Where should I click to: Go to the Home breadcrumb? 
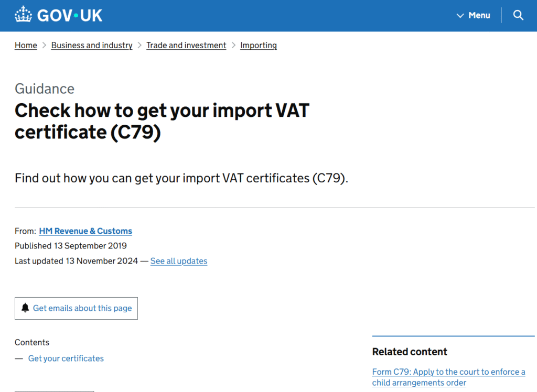tap(26, 46)
